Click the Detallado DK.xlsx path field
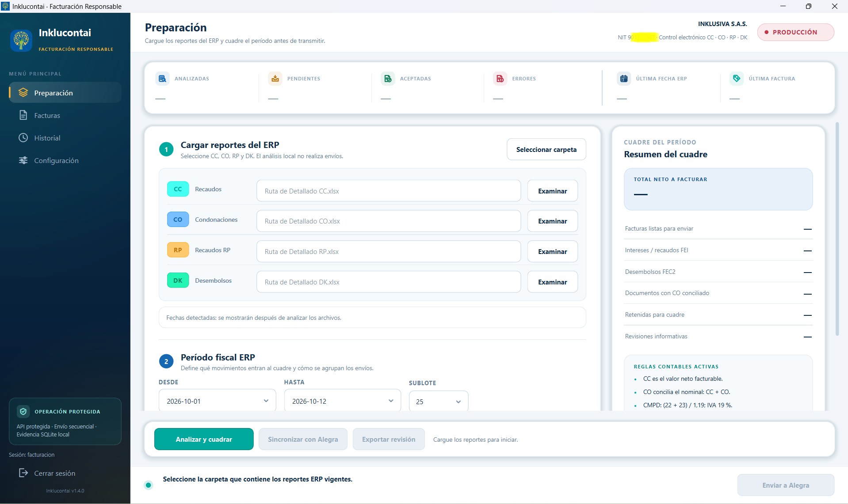The width and height of the screenshot is (848, 504). 389,282
